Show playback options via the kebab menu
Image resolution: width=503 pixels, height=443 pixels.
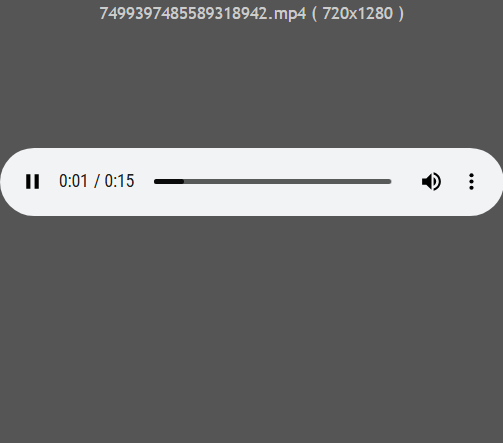click(x=471, y=182)
